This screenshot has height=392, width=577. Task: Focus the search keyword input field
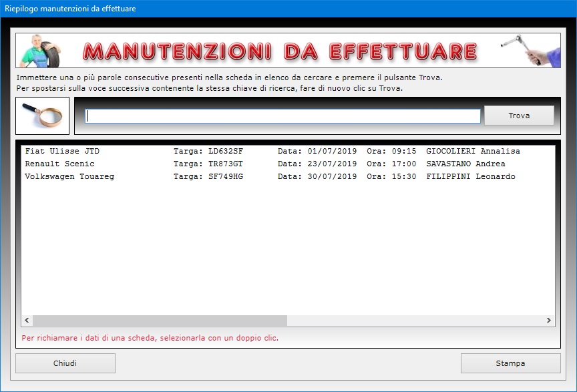coord(282,116)
